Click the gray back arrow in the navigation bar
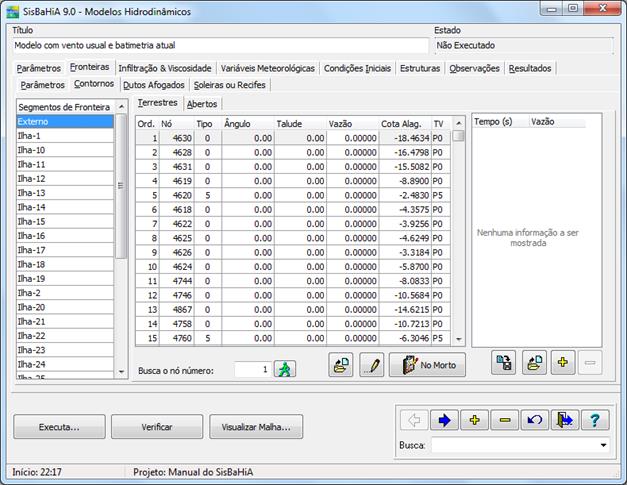Screen dimensions: 627x485 pyautogui.click(x=414, y=420)
